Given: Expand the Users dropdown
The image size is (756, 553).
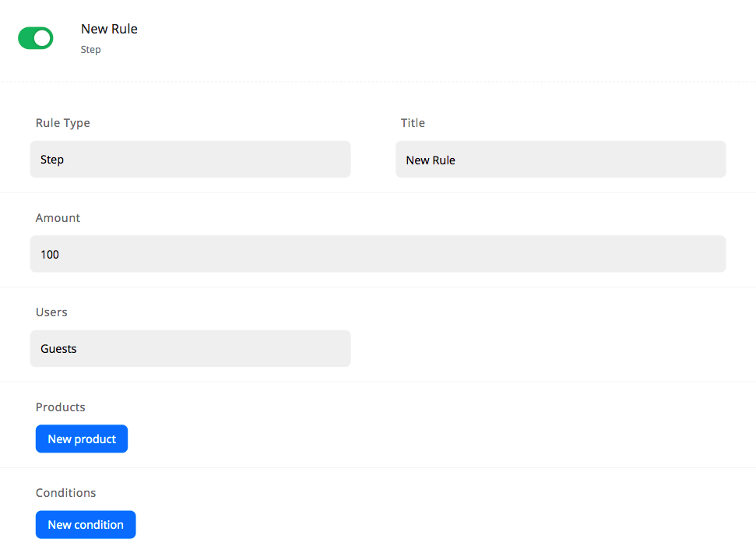Looking at the screenshot, I should click(190, 349).
